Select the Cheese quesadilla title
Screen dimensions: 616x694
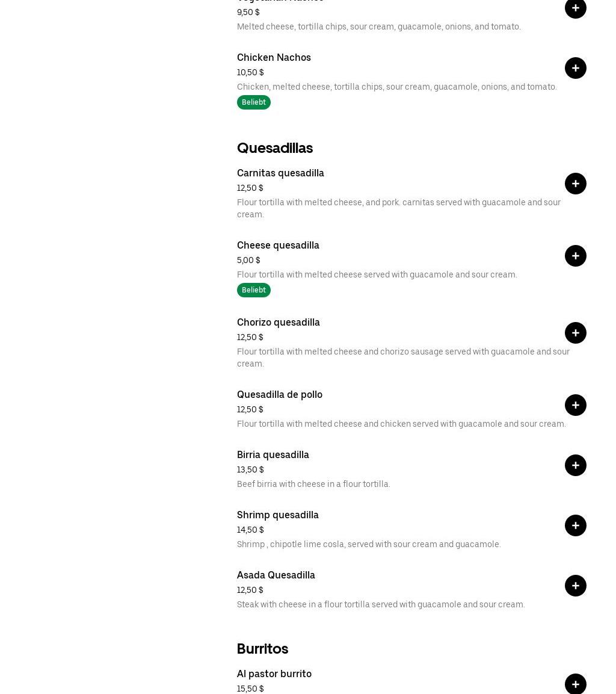pos(278,245)
